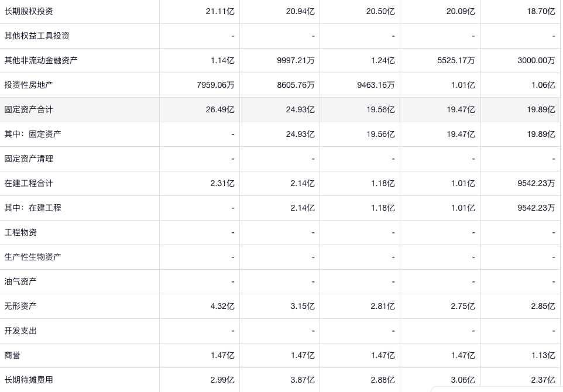Click the 4.32亿 intangible assets value

tap(222, 306)
